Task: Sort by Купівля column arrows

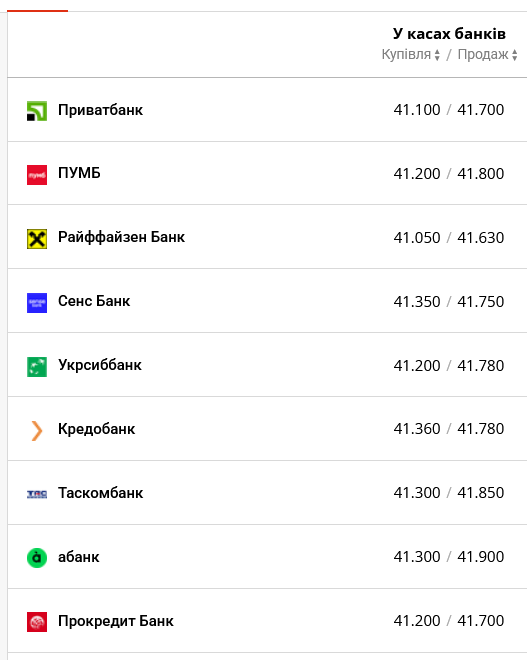Action: tap(437, 55)
